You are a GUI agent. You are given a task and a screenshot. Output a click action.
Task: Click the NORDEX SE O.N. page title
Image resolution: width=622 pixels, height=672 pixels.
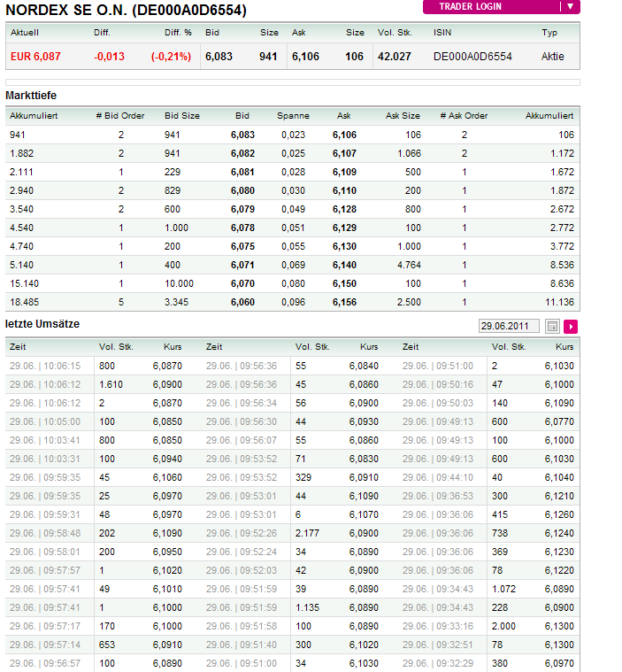126,10
